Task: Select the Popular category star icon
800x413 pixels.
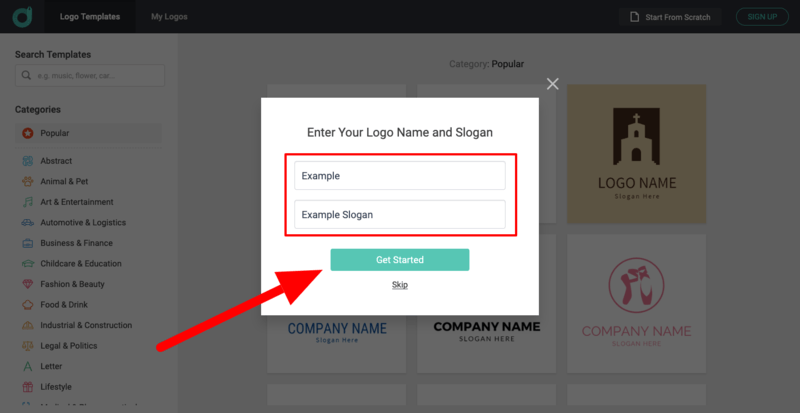Action: 28,133
